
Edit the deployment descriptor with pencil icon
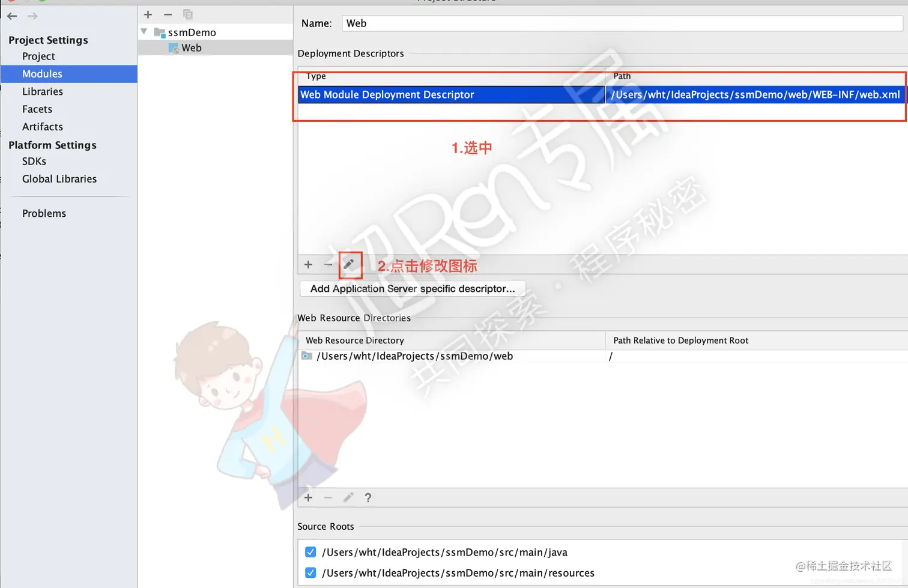pos(349,265)
